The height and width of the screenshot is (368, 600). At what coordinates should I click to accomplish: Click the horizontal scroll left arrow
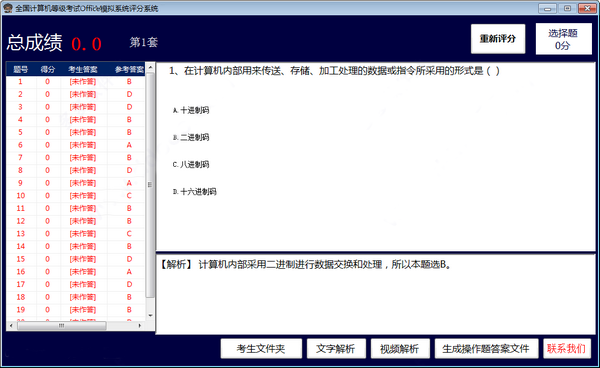coord(11,326)
